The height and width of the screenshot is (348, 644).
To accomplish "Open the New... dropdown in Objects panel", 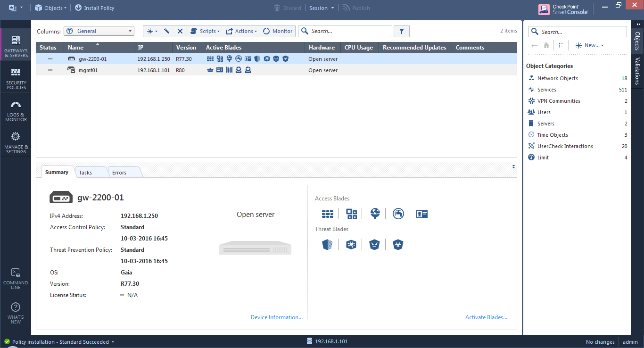I will [x=589, y=45].
